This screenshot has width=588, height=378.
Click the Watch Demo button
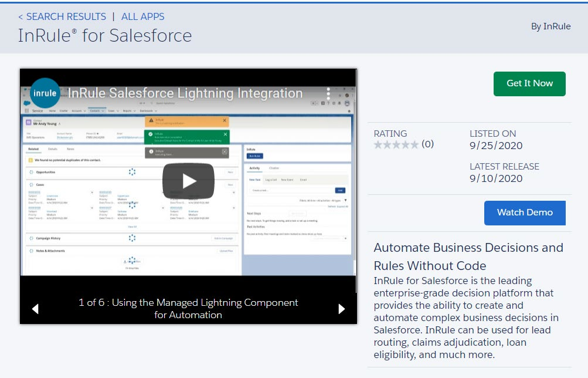click(525, 213)
